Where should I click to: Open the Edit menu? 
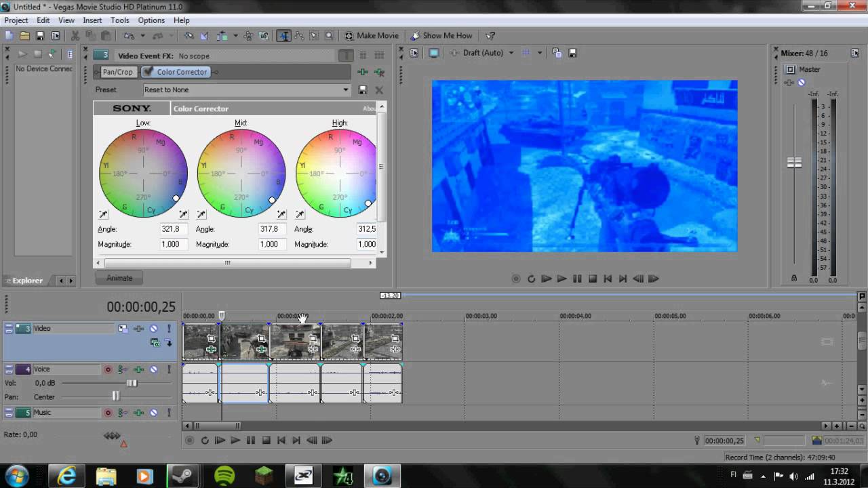pos(43,20)
